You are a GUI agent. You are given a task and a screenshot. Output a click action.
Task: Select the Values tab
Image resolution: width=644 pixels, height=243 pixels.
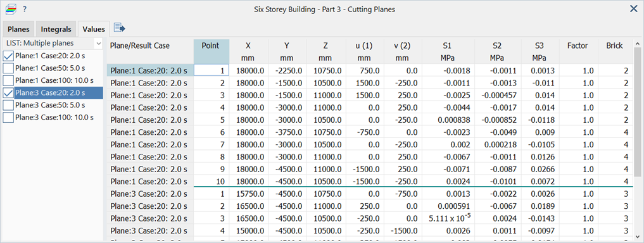click(x=94, y=29)
